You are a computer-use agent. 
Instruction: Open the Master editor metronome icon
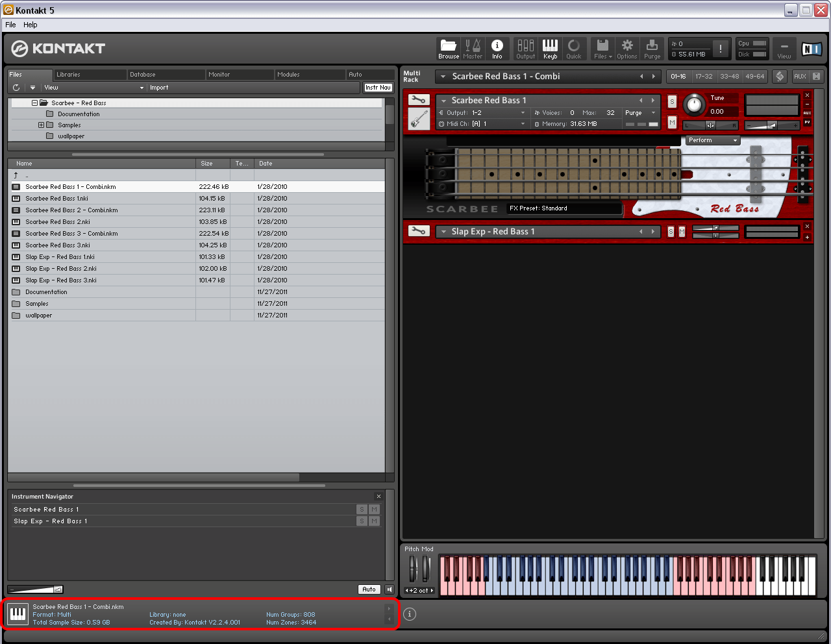point(473,49)
